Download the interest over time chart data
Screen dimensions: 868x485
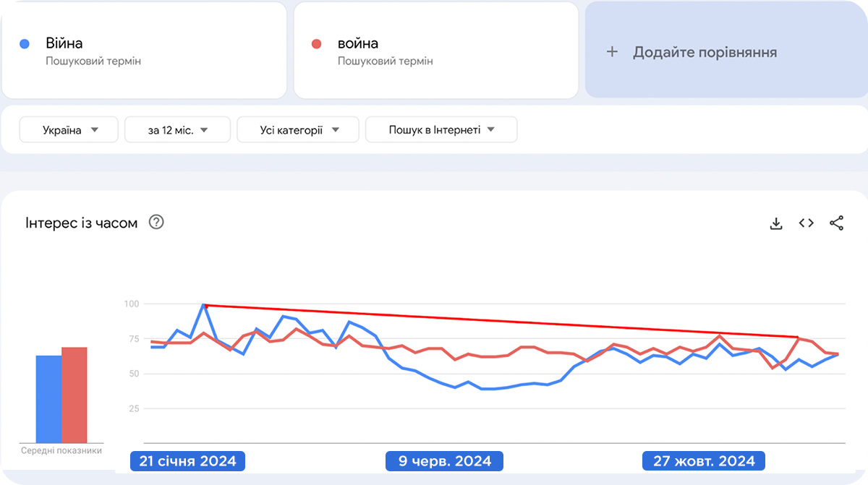pyautogui.click(x=776, y=223)
